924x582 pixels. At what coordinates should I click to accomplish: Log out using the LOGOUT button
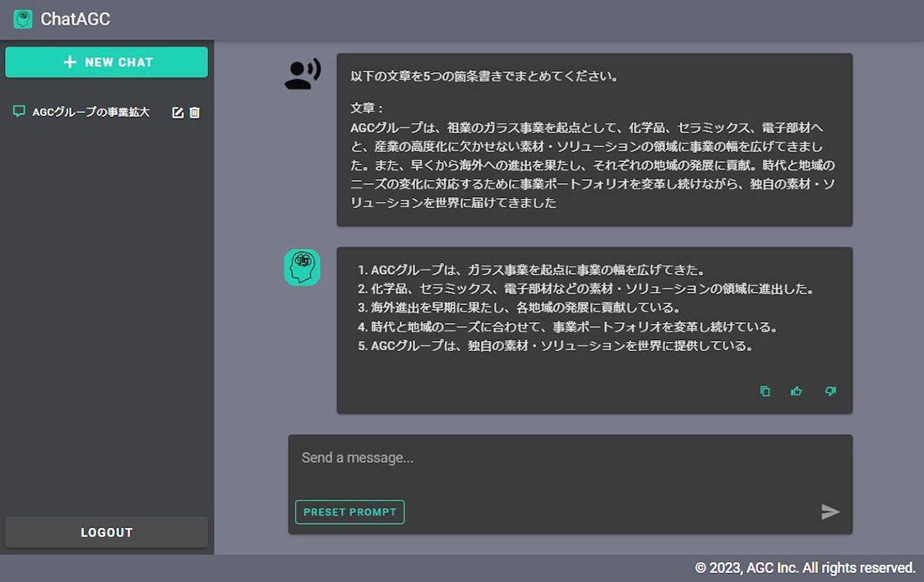tap(107, 533)
